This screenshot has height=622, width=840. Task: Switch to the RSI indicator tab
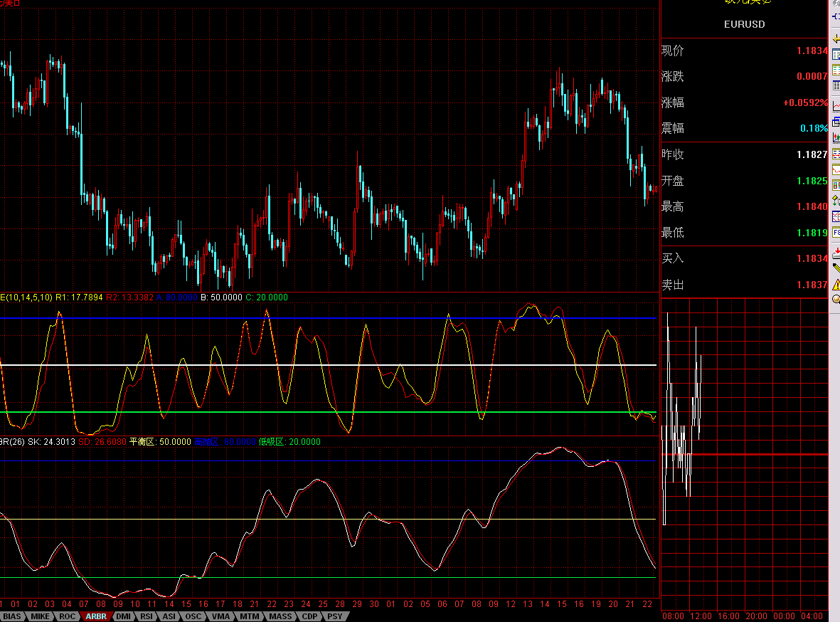(147, 616)
